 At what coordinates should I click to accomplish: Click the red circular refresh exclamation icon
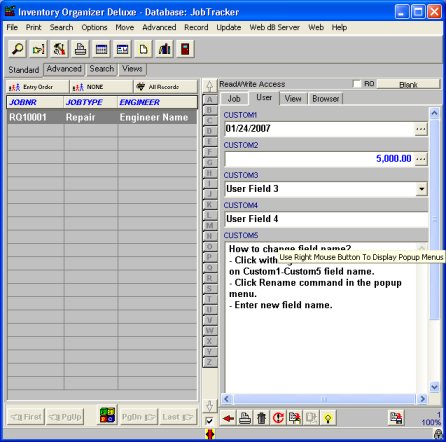click(278, 418)
